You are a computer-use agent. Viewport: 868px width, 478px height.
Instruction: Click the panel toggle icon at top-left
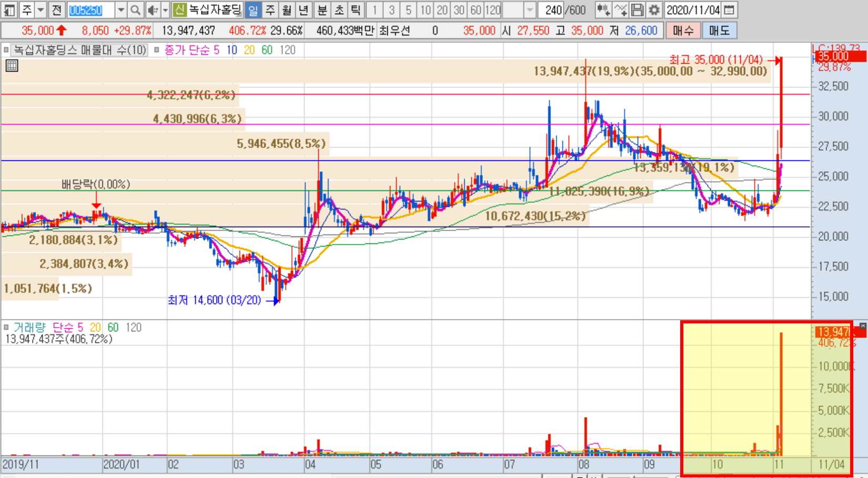(x=9, y=9)
